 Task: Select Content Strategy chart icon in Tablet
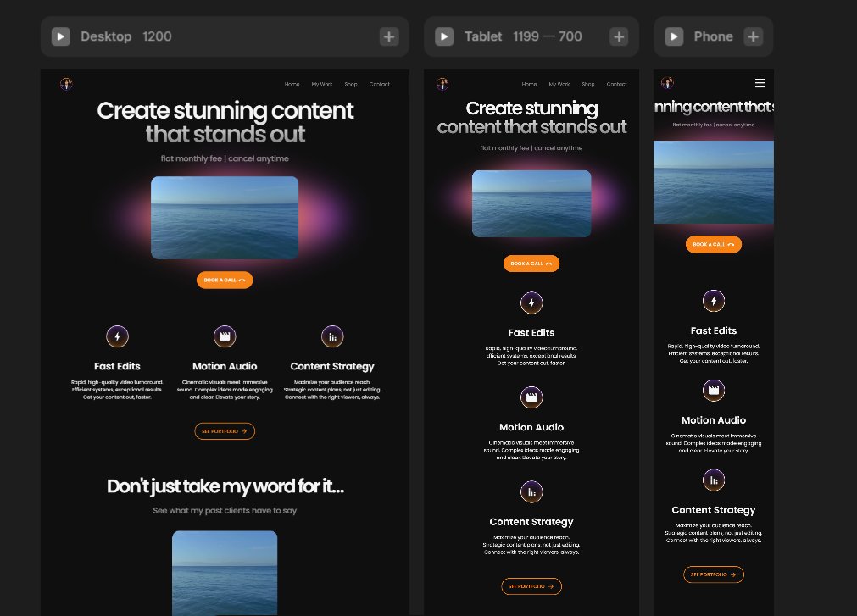[531, 492]
